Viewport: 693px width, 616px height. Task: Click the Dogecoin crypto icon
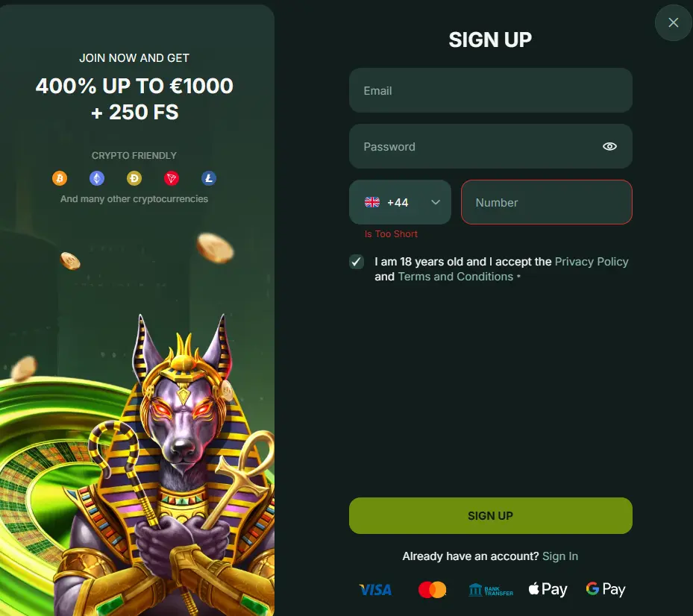(x=134, y=178)
